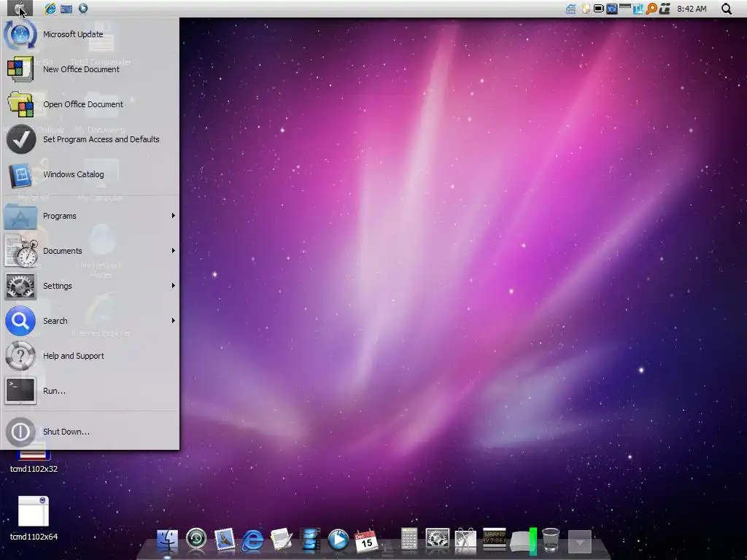Viewport: 747px width, 560px height.
Task: Open Set Program Access and Defaults
Action: pyautogui.click(x=90, y=139)
